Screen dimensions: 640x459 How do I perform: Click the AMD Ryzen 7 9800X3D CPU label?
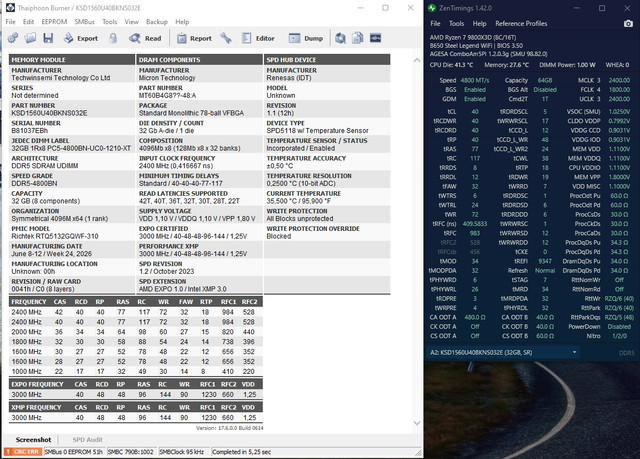tap(473, 38)
